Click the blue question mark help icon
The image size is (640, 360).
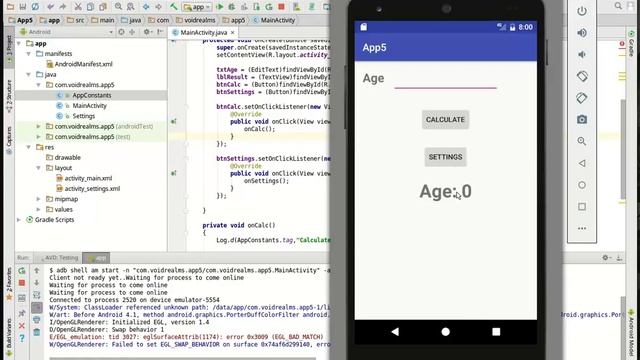[x=22, y=338]
